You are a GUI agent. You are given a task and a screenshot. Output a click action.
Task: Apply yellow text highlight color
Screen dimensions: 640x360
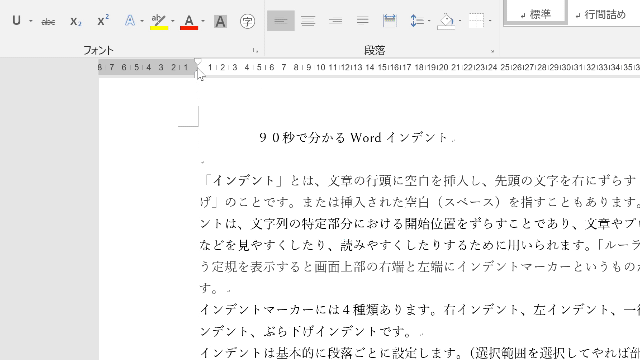pos(159,21)
